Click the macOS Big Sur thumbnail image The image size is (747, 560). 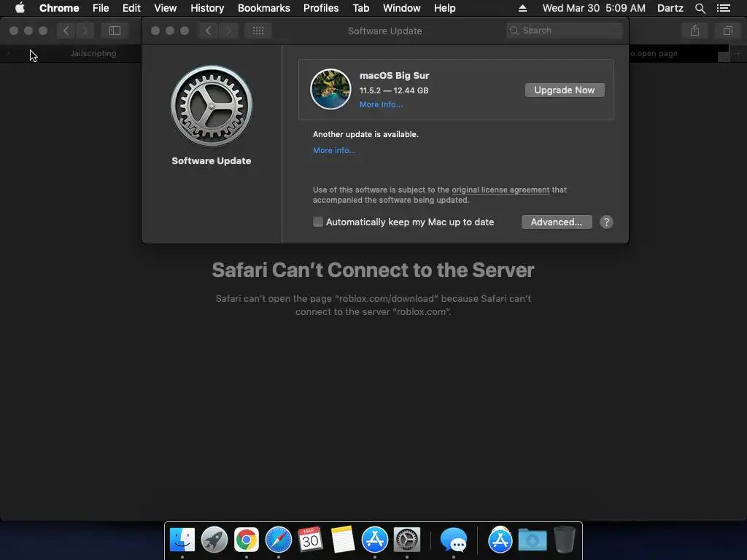pyautogui.click(x=330, y=90)
